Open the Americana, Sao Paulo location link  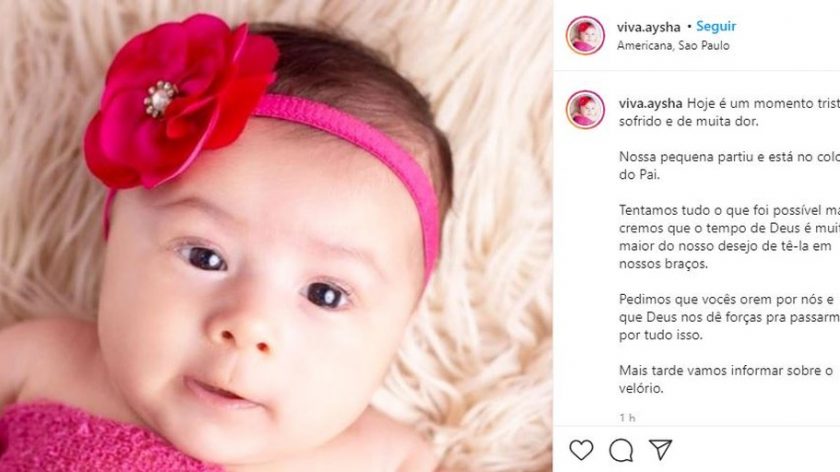coord(673,46)
